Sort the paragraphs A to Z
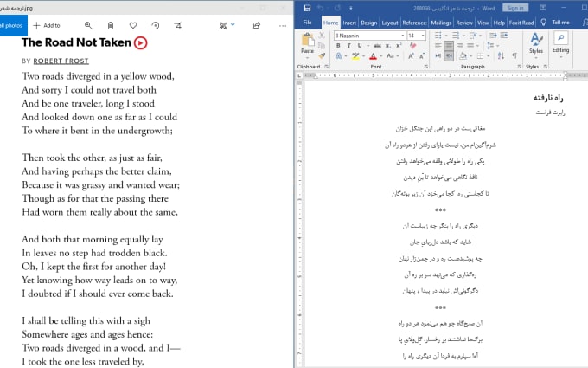The image size is (588, 368). (501, 56)
